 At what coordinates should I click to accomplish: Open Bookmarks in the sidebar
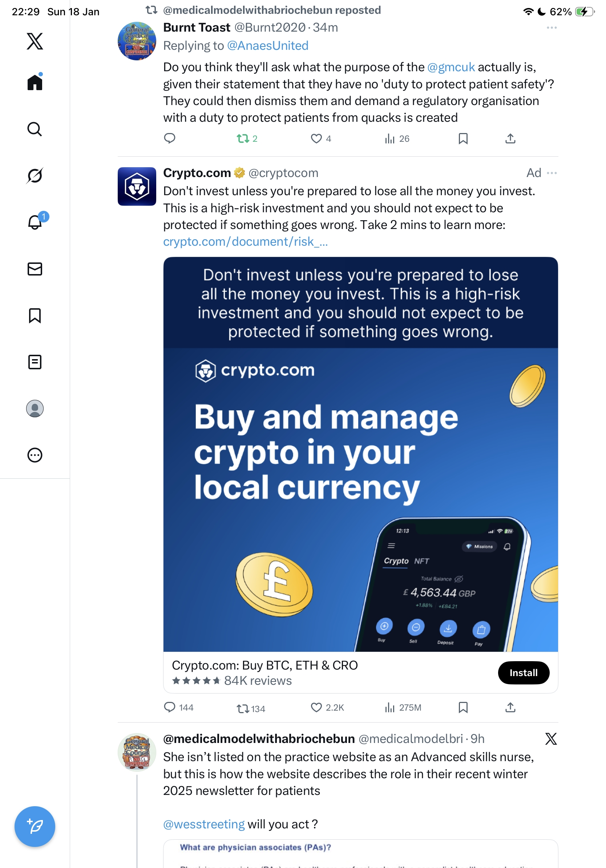pyautogui.click(x=35, y=315)
